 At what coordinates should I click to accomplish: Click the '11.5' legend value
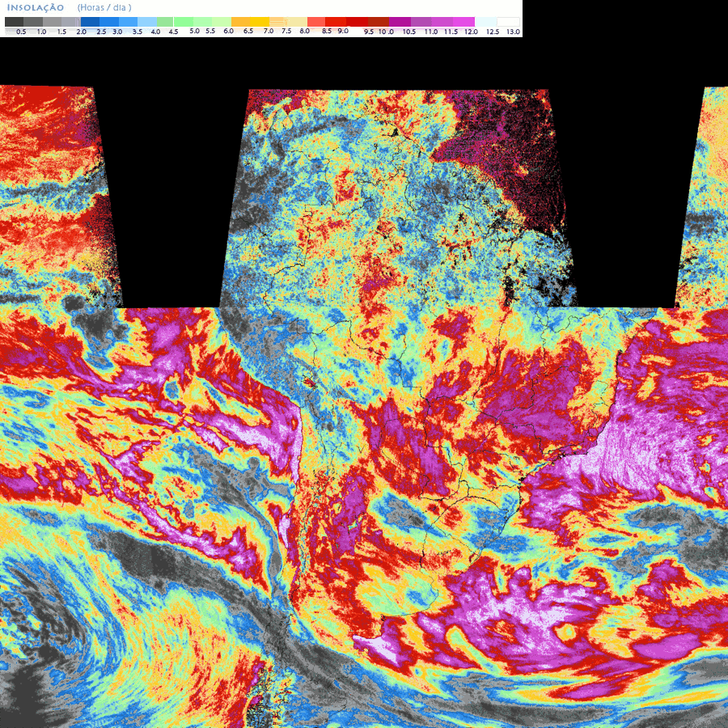click(x=451, y=32)
